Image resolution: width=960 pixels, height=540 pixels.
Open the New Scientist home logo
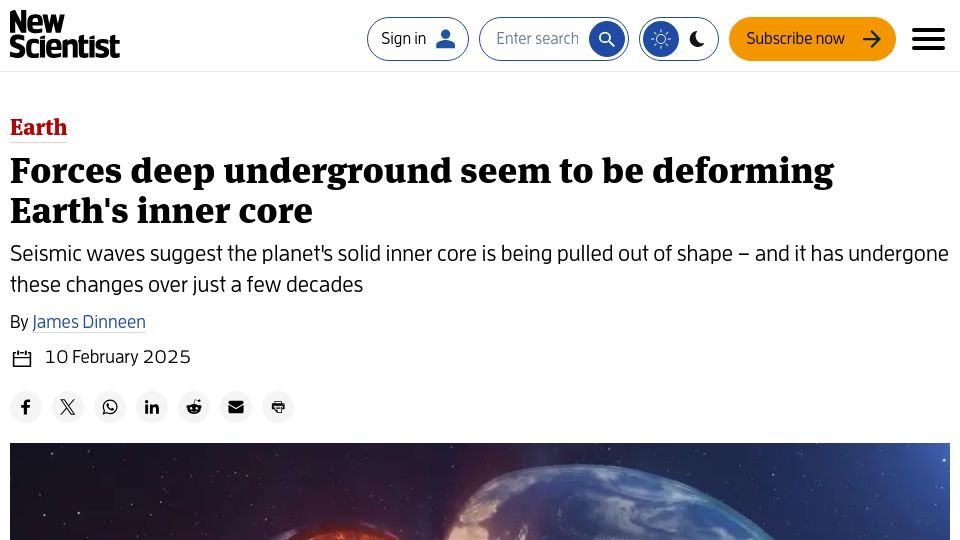65,34
